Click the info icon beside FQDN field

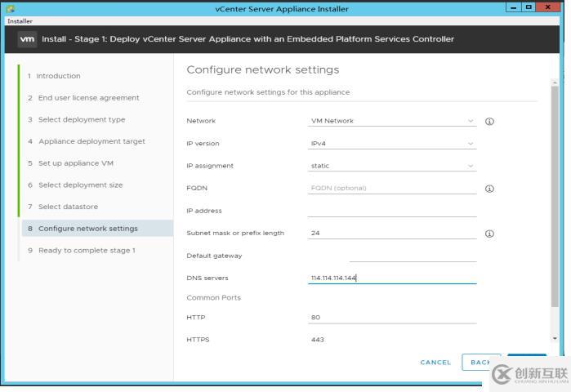(x=489, y=189)
